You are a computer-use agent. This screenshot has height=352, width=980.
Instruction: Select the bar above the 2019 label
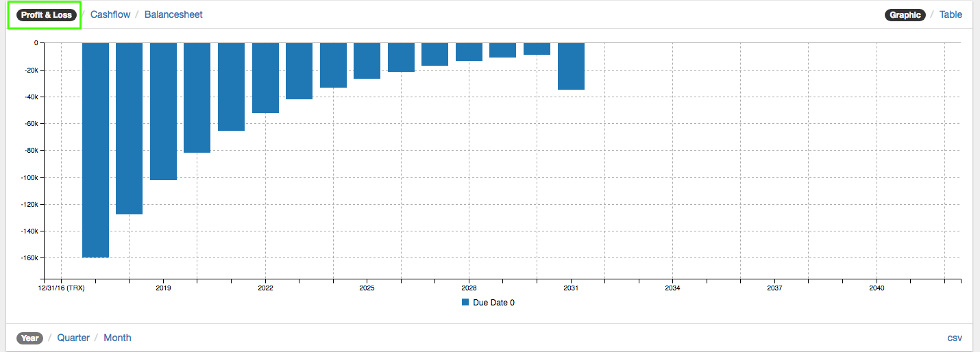[163, 111]
